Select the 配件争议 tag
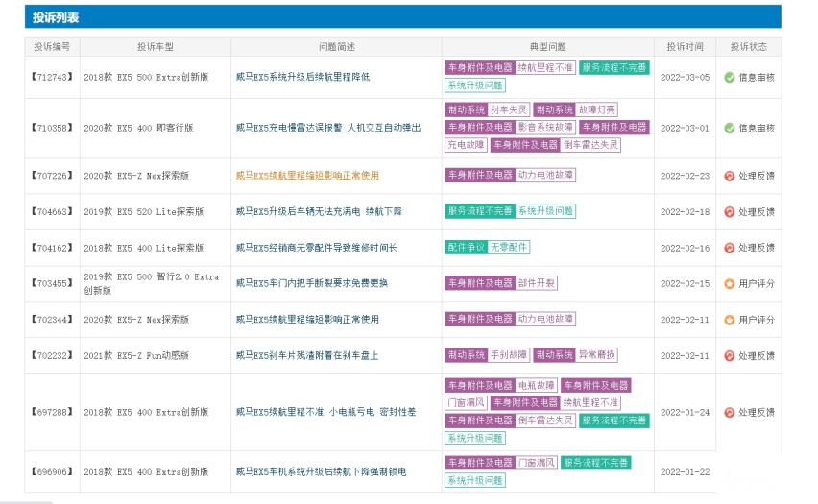Viewport: 818px width, 504px height. pos(466,247)
